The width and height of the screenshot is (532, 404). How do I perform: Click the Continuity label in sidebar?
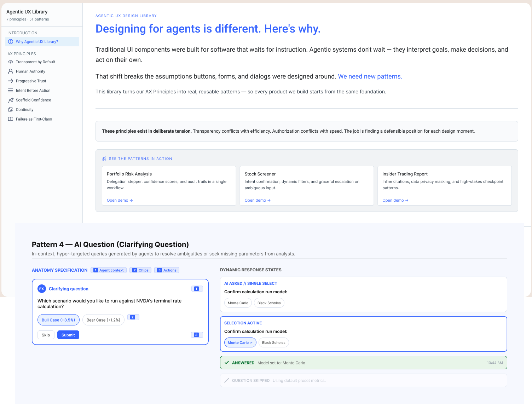[x=25, y=110]
